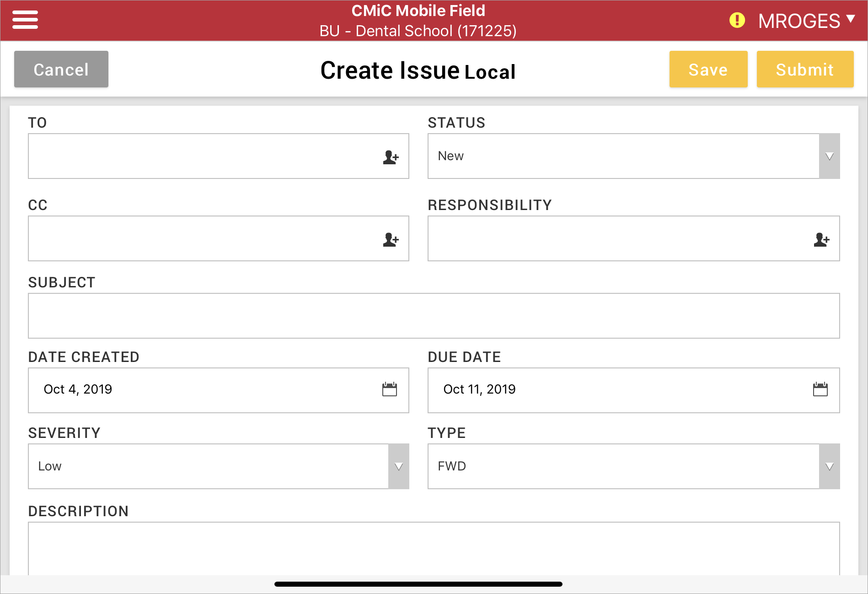The width and height of the screenshot is (868, 594).
Task: Open the Due Date calendar picker
Action: click(x=820, y=389)
